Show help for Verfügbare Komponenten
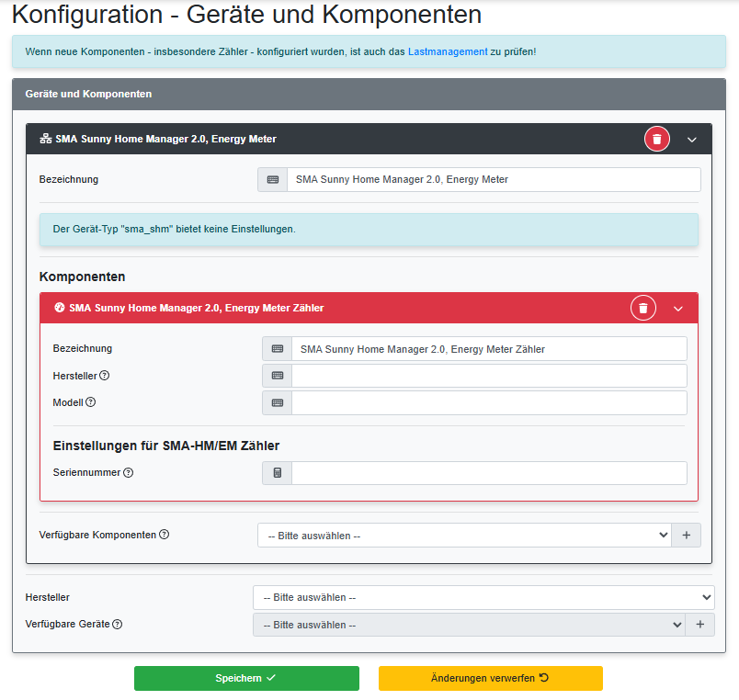This screenshot has width=739, height=700. pyautogui.click(x=164, y=535)
